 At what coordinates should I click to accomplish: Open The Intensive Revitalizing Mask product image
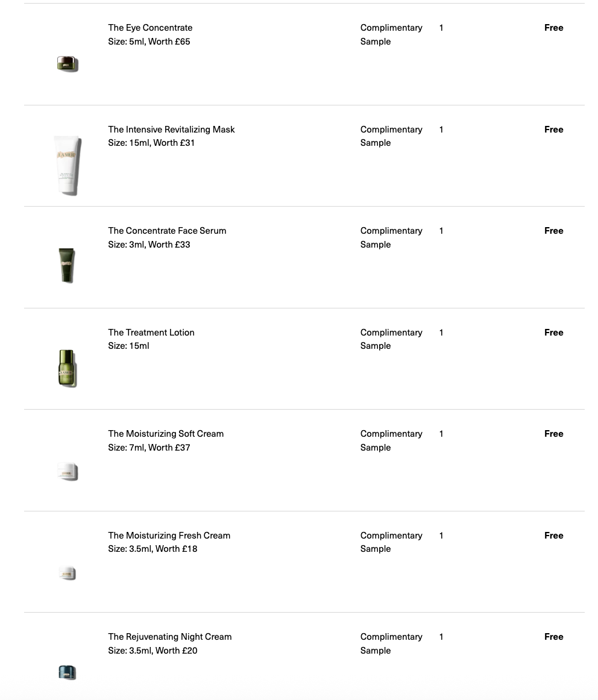pos(67,164)
